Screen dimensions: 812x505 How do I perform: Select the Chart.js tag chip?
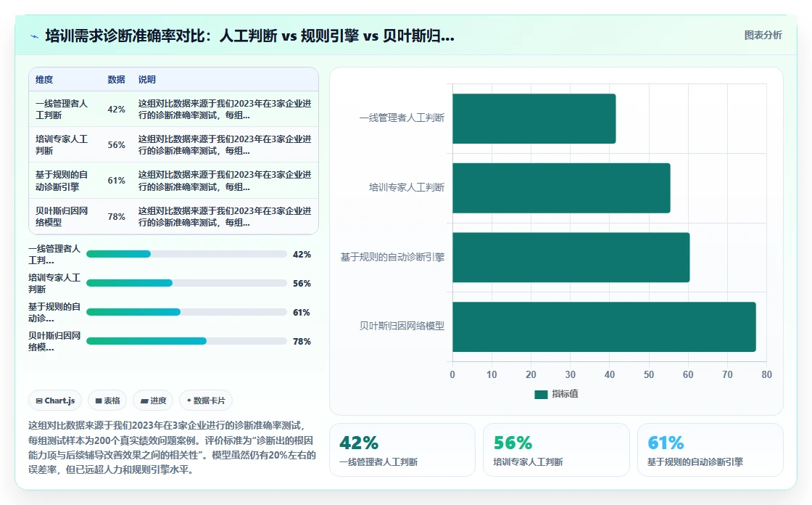pos(55,401)
